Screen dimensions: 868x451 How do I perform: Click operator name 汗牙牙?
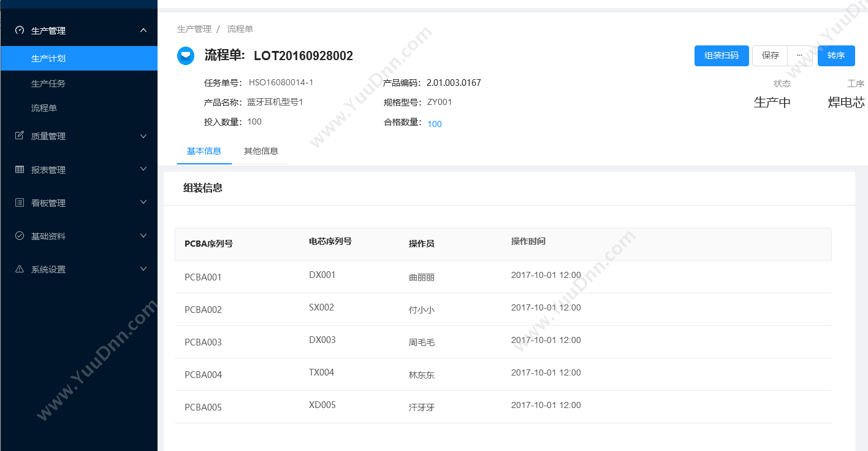click(x=422, y=407)
